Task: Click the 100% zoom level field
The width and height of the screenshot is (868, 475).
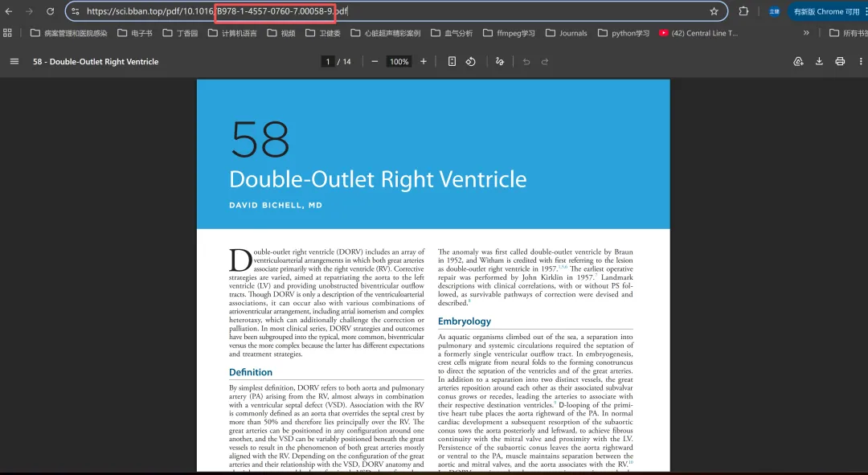Action: (399, 61)
